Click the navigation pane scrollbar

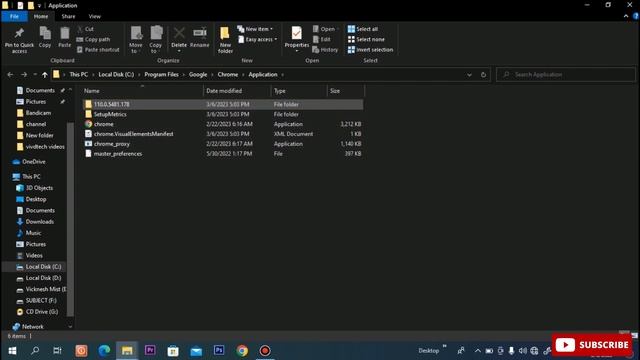click(70, 219)
